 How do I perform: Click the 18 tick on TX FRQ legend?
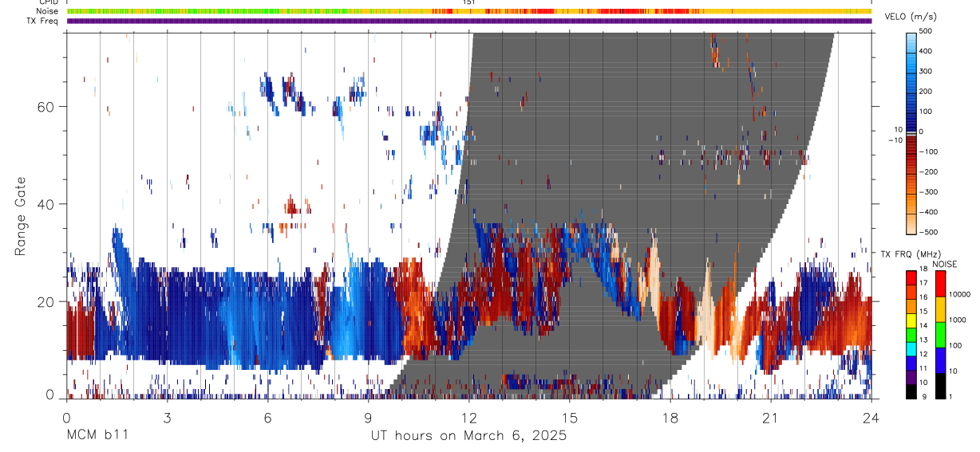click(923, 269)
